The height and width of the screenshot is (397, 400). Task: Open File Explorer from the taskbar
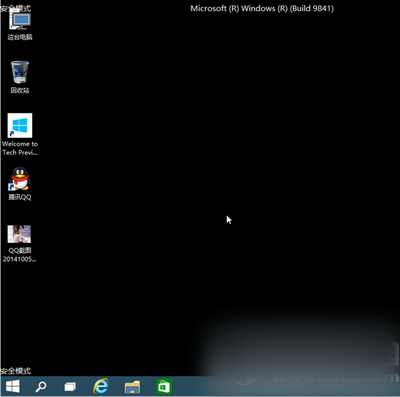pos(132,387)
